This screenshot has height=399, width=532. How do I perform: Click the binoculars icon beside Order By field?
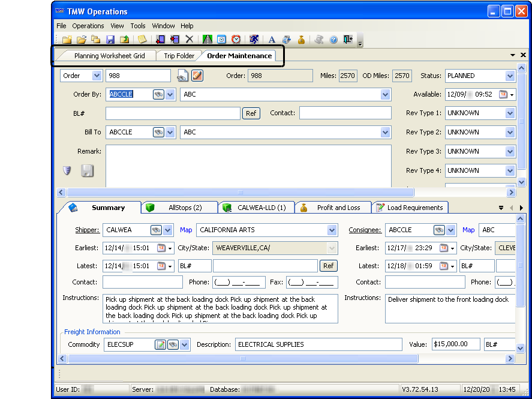(x=158, y=95)
